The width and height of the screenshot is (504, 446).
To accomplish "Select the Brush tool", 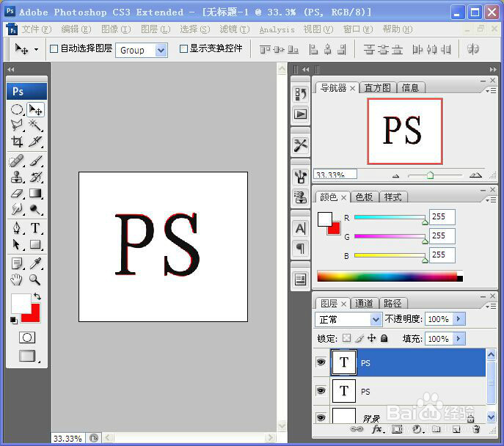I will click(35, 161).
